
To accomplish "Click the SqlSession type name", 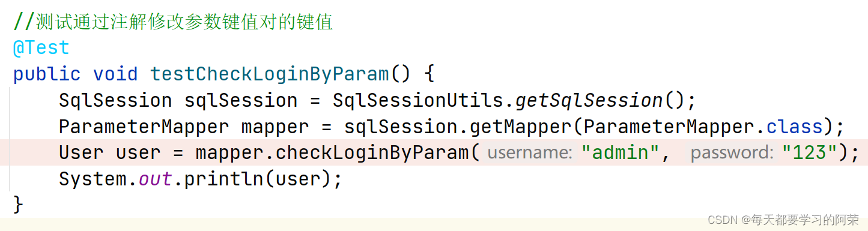I will point(115,100).
